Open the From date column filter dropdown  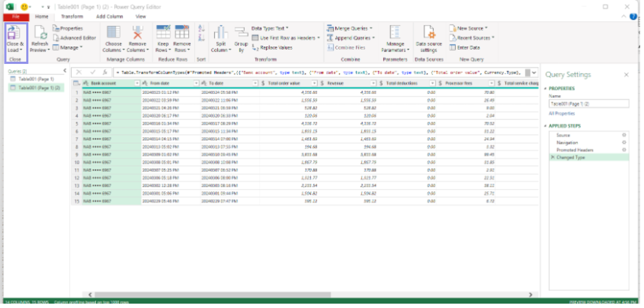click(196, 84)
